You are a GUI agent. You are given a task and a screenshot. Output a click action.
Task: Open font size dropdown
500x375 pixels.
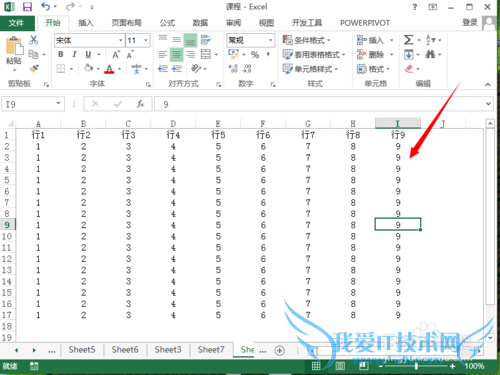146,40
